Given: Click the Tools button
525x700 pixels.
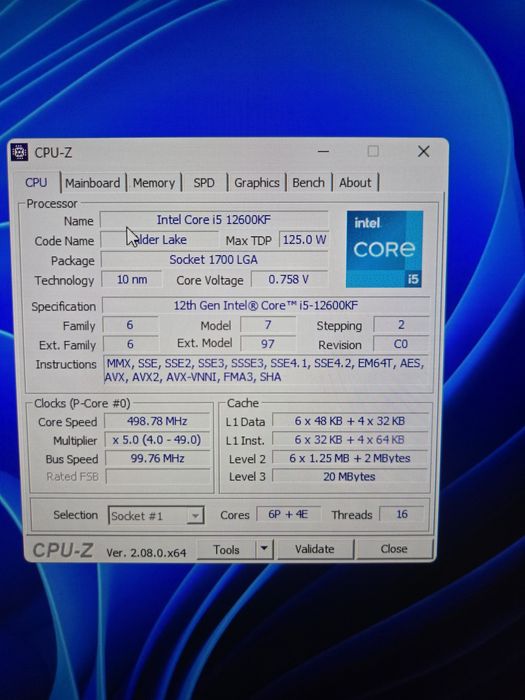Looking at the screenshot, I should point(227,549).
